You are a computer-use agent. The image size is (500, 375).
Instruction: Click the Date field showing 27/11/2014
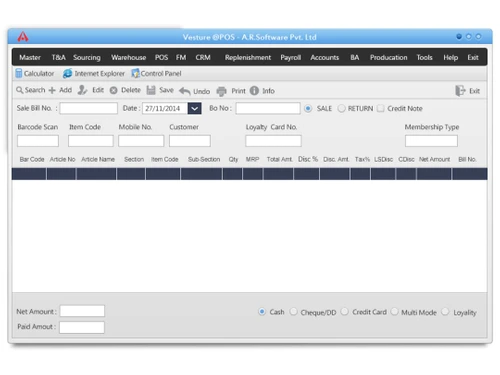coord(165,108)
